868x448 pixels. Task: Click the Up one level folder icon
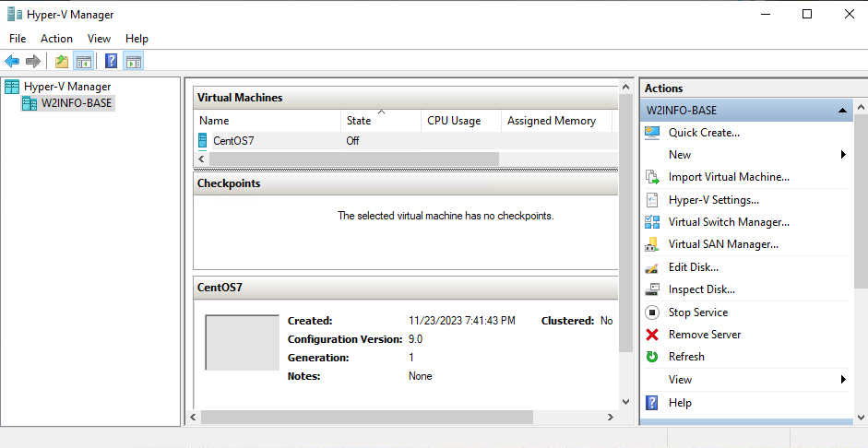pos(62,62)
